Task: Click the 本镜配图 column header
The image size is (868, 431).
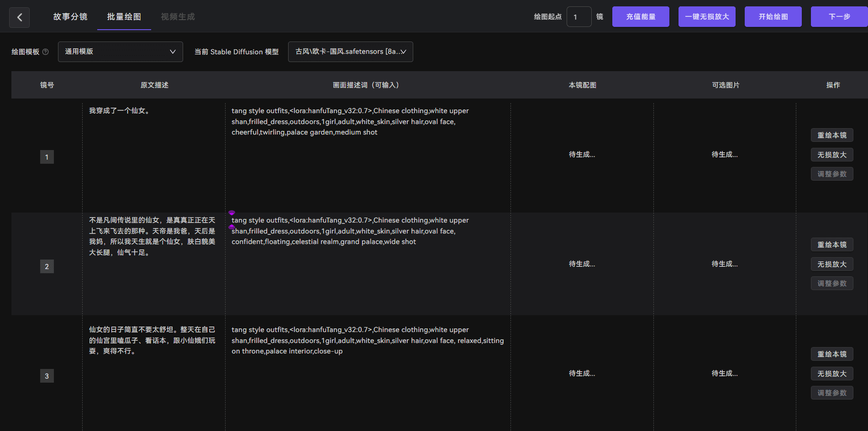Action: 582,85
